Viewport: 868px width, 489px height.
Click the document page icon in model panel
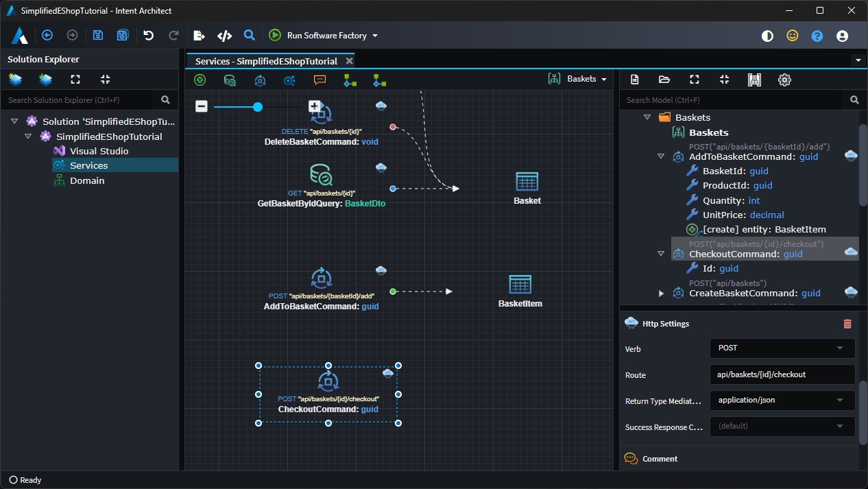635,80
